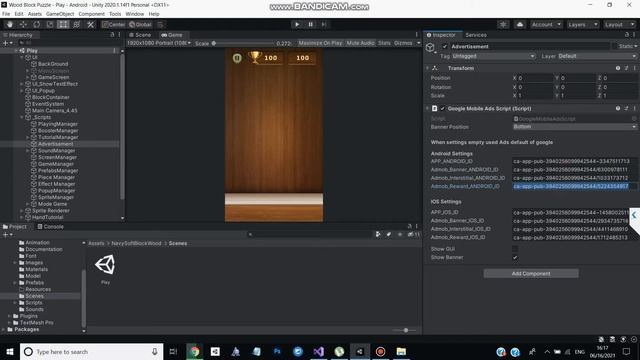Collapse the Play scene in Hierarchy
The width and height of the screenshot is (640, 360).
[16, 51]
